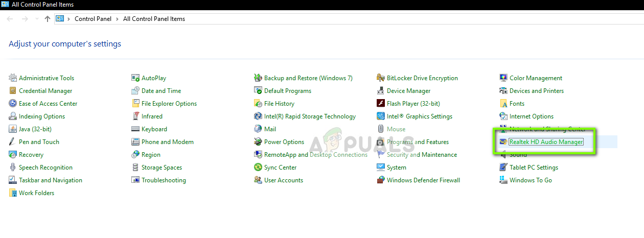The image size is (644, 238).
Task: Open Programs and Features link
Action: click(x=418, y=141)
